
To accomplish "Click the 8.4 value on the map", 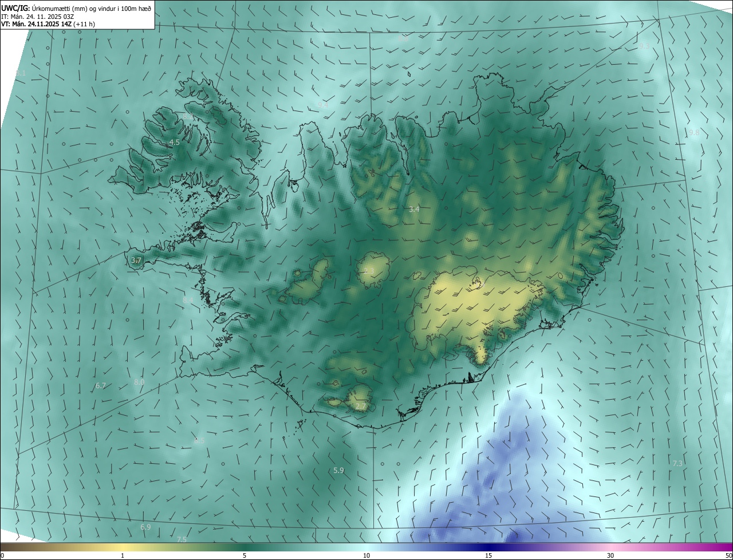I will tap(188, 300).
